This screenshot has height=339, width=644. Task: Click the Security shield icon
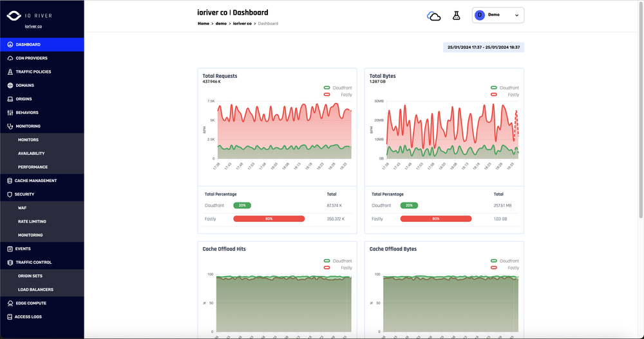click(10, 194)
